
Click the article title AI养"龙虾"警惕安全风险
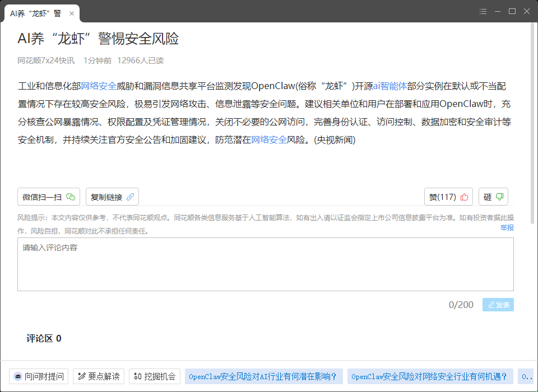pos(98,39)
